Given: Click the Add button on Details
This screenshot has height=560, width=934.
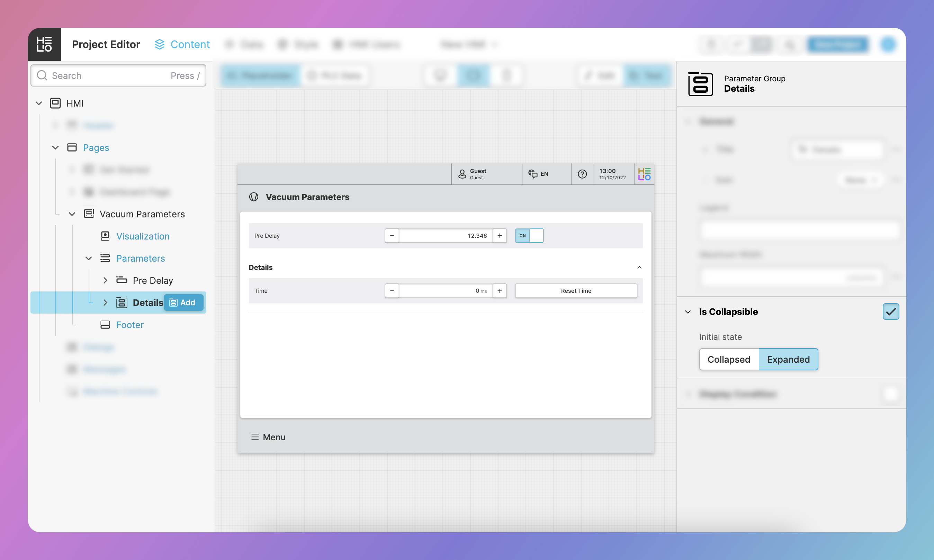Looking at the screenshot, I should click(183, 302).
